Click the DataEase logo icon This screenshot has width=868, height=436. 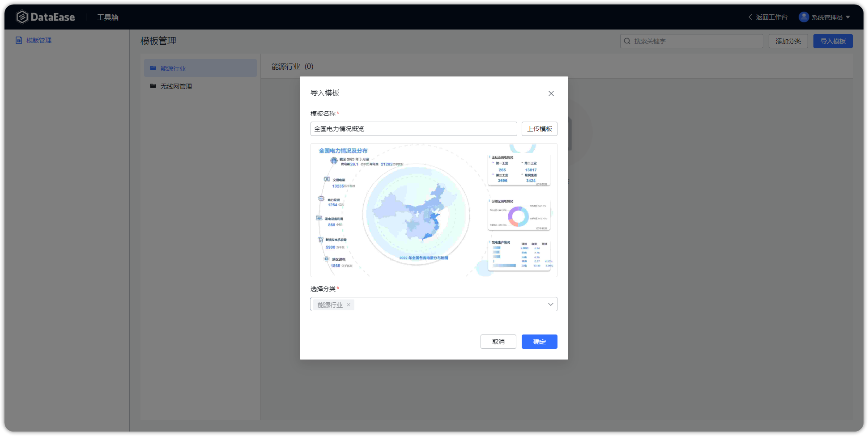click(21, 17)
